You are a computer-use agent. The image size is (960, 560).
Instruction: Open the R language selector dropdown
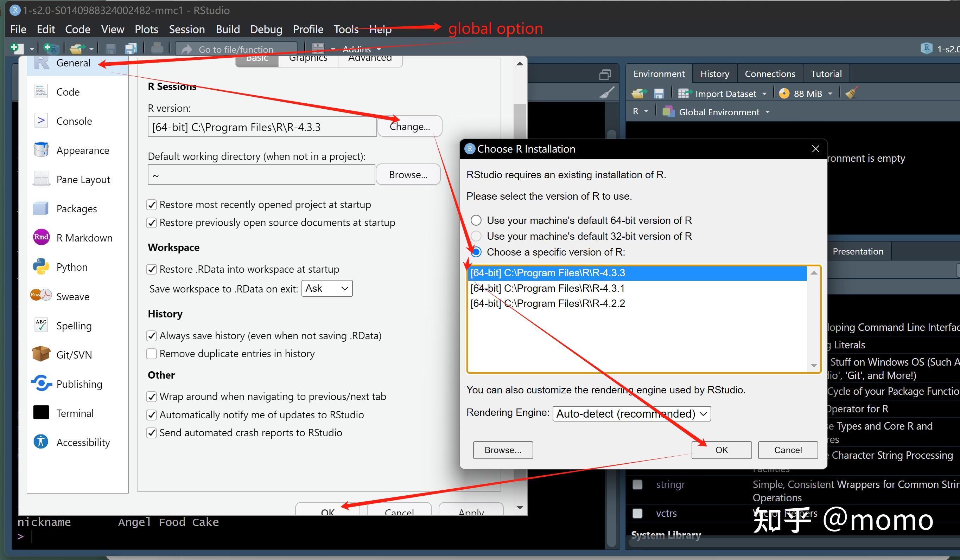[640, 111]
